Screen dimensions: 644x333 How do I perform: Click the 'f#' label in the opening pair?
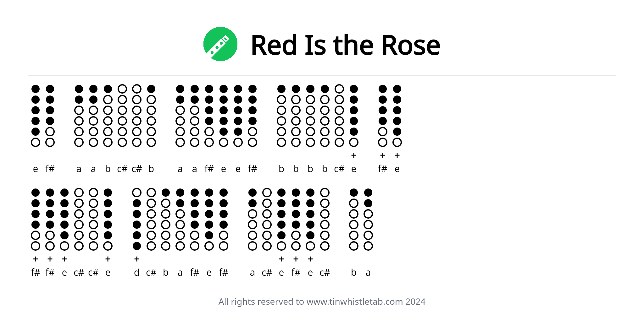pyautogui.click(x=50, y=169)
